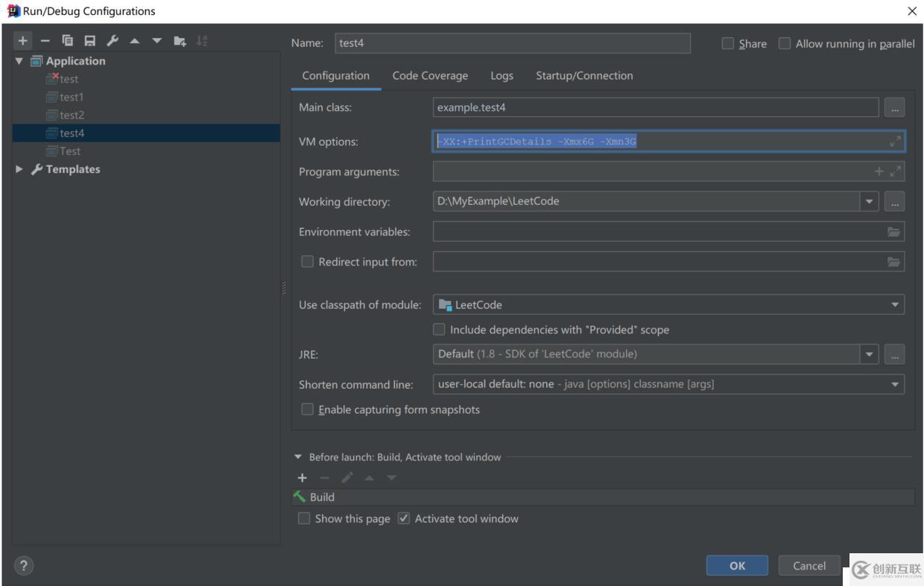The height and width of the screenshot is (586, 924).
Task: Open the Startup/Connection tab
Action: (584, 76)
